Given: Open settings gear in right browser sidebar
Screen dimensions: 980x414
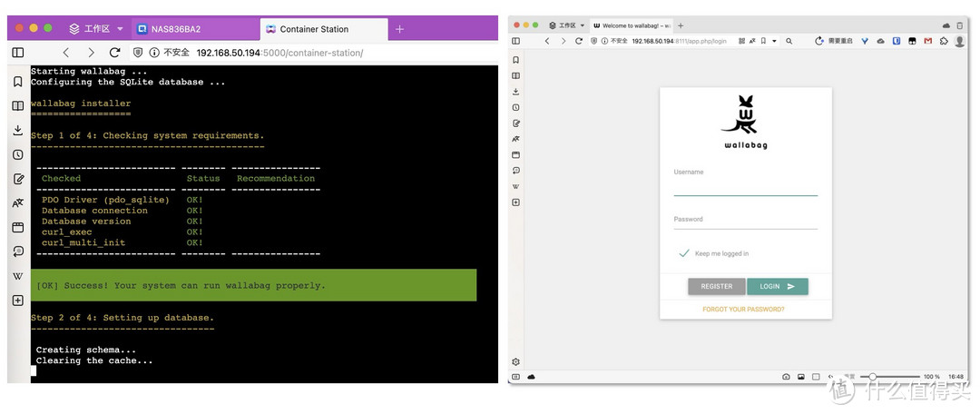Looking at the screenshot, I should (x=516, y=361).
